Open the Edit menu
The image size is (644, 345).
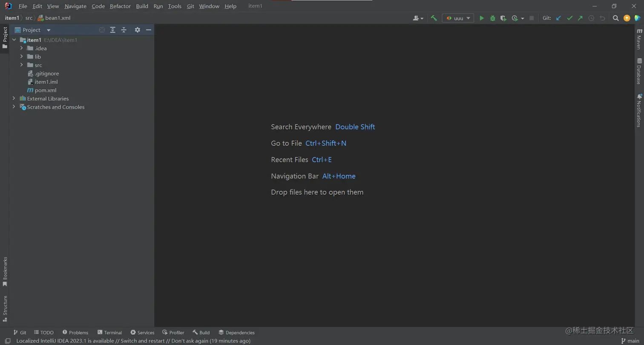click(x=37, y=6)
